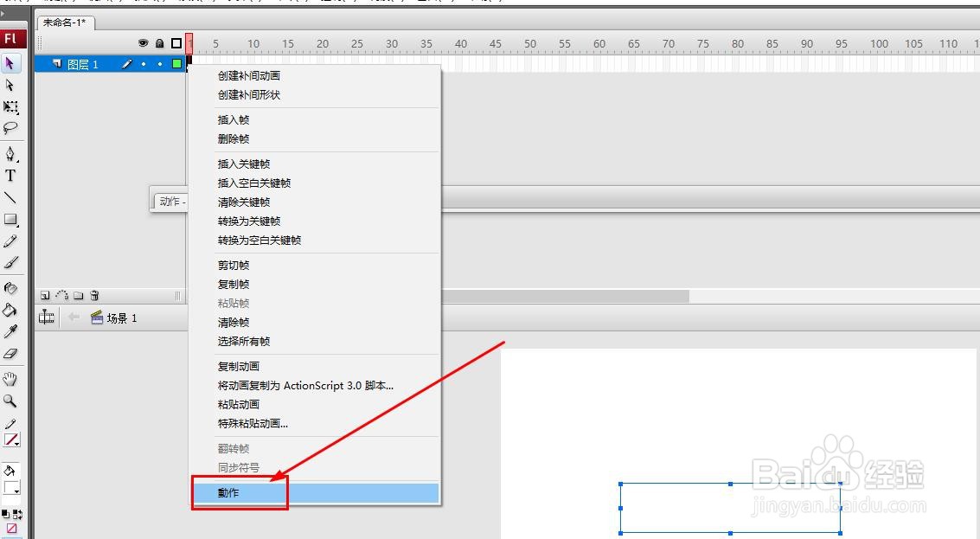Choose 插入空白关键帧 menu item
The height and width of the screenshot is (539, 980).
point(253,183)
